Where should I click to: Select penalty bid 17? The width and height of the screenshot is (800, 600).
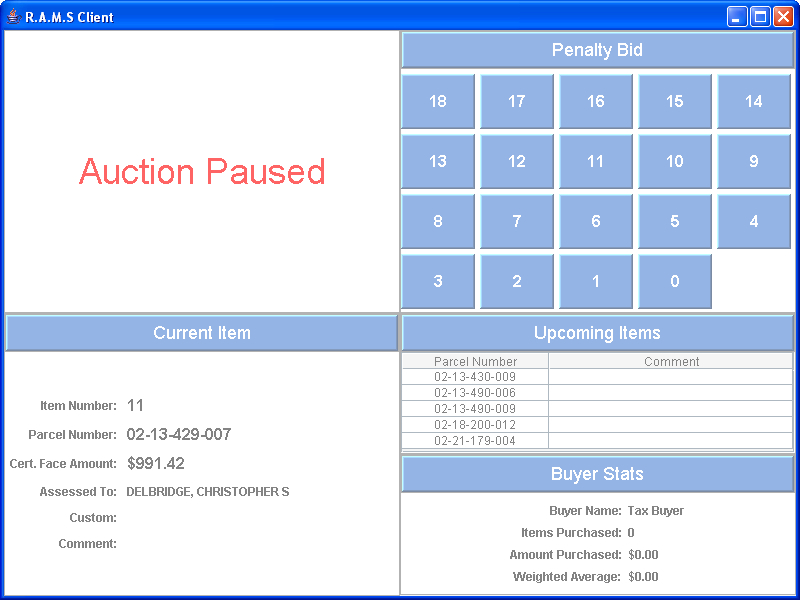click(517, 101)
